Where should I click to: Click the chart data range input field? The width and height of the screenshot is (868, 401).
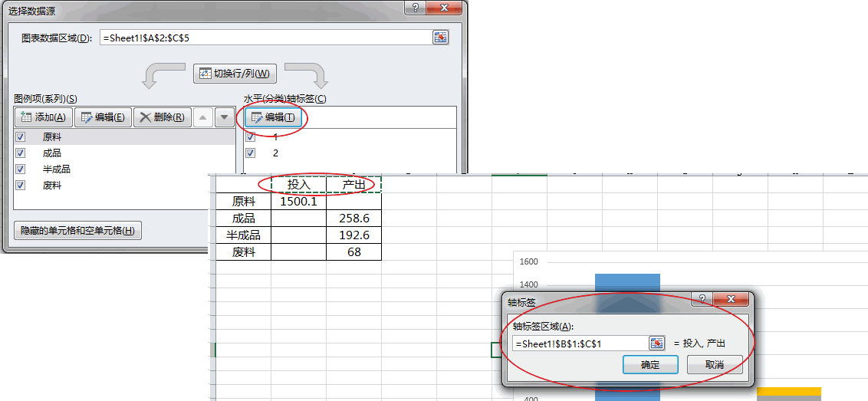pyautogui.click(x=265, y=38)
